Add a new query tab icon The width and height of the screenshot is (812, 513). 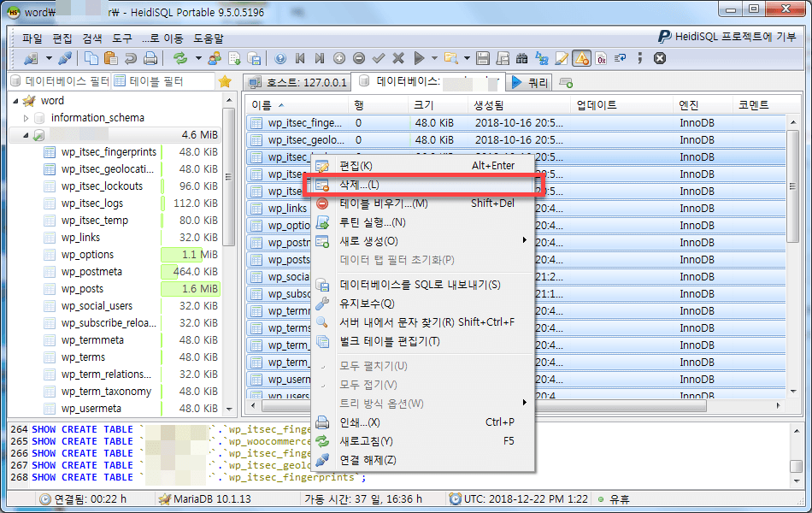tap(566, 83)
